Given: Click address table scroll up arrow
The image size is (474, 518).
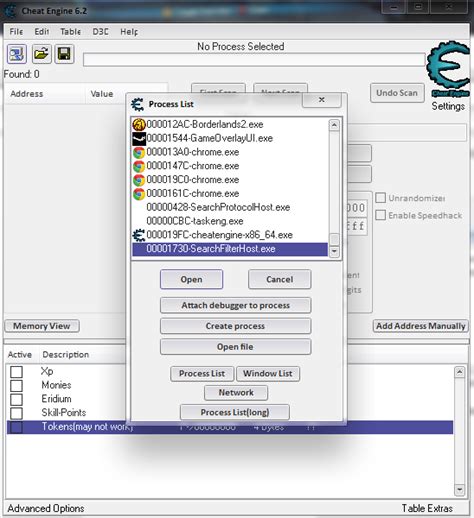Looking at the screenshot, I should tap(460, 372).
